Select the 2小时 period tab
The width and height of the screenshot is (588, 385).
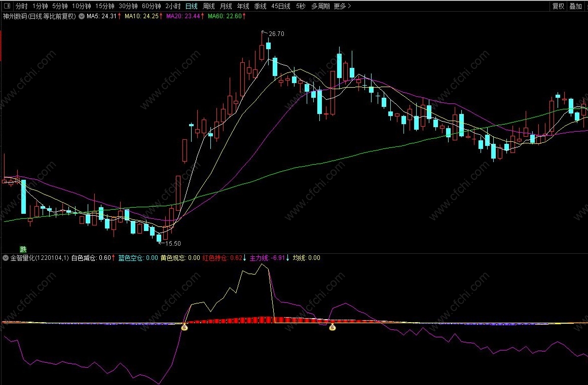click(x=173, y=6)
